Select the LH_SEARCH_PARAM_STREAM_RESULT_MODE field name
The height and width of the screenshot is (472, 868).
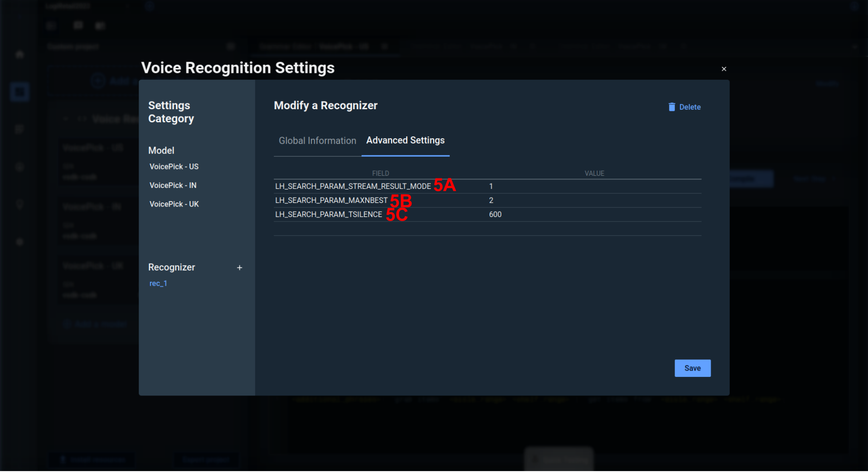point(353,187)
